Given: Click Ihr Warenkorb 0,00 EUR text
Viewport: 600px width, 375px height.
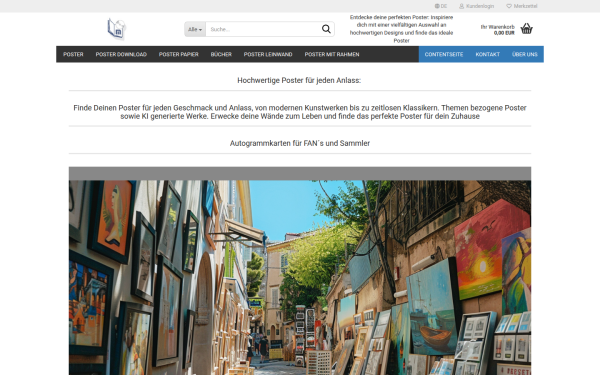Looking at the screenshot, I should click(497, 30).
